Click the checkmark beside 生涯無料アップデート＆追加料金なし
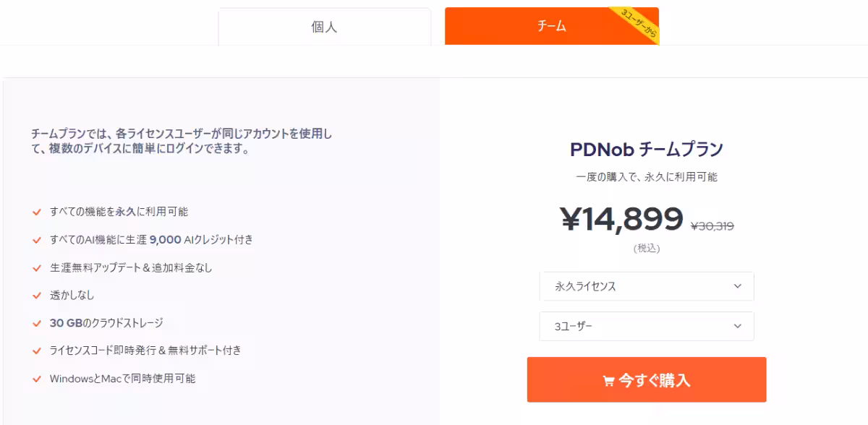 [36, 267]
